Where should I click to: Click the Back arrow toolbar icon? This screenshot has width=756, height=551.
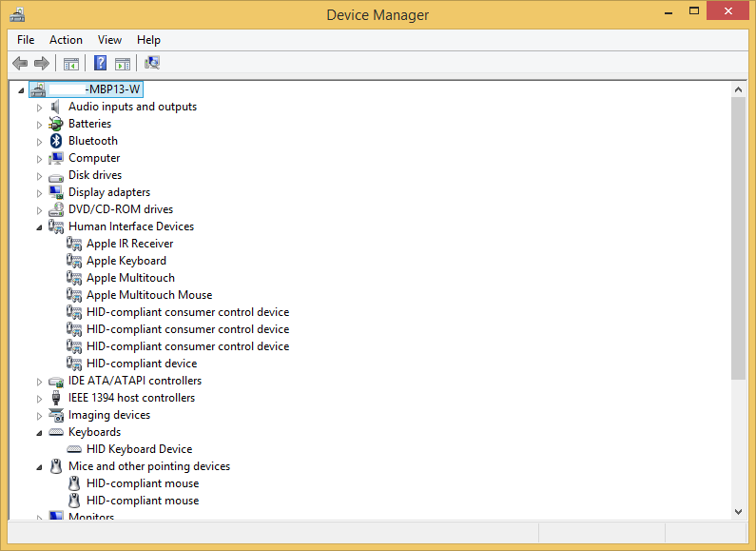click(x=20, y=63)
